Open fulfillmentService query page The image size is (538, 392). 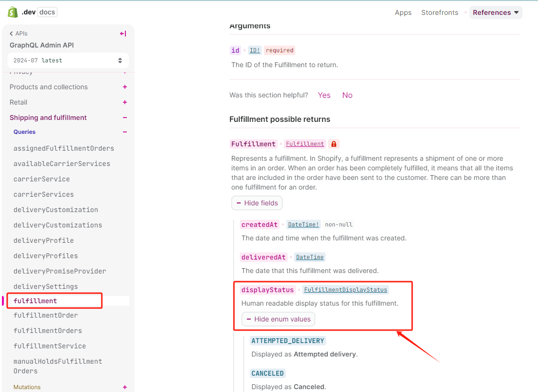coord(50,346)
